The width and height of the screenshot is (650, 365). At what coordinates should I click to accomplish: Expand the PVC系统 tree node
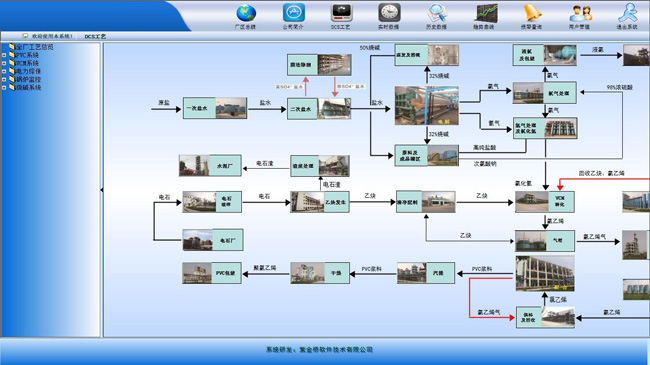[x=4, y=55]
